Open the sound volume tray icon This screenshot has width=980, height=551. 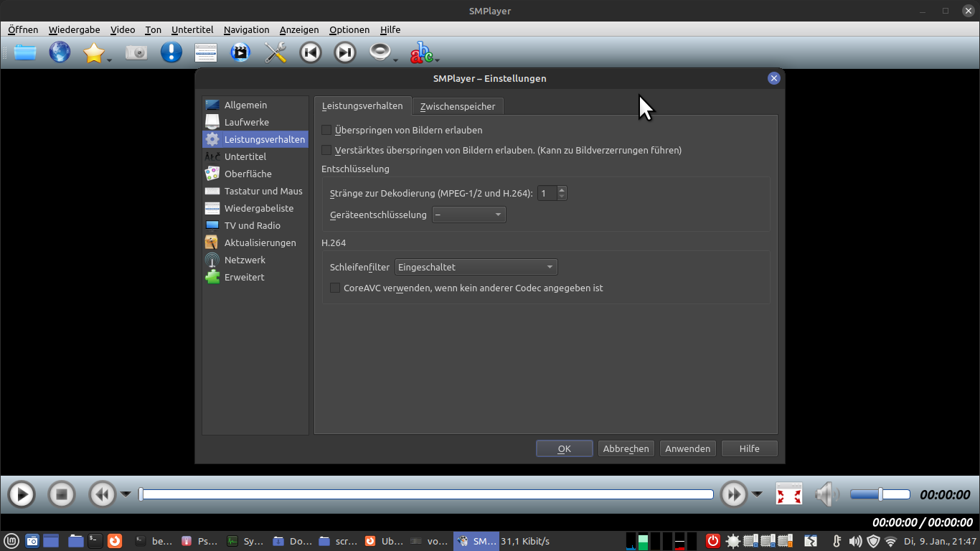coord(855,541)
